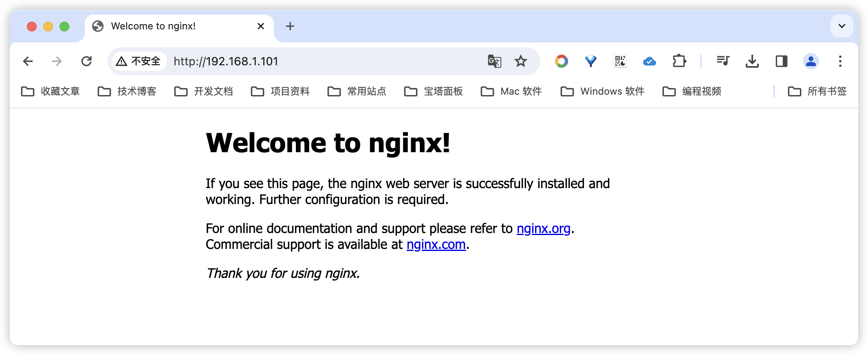Show the downloads panel
Screen dimensions: 868x355
coord(752,61)
